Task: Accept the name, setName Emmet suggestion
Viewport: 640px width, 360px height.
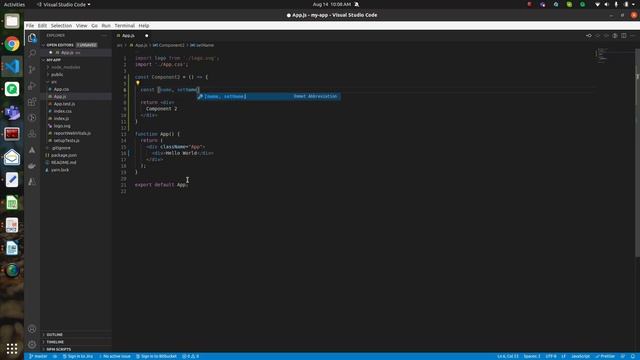Action: click(269, 96)
